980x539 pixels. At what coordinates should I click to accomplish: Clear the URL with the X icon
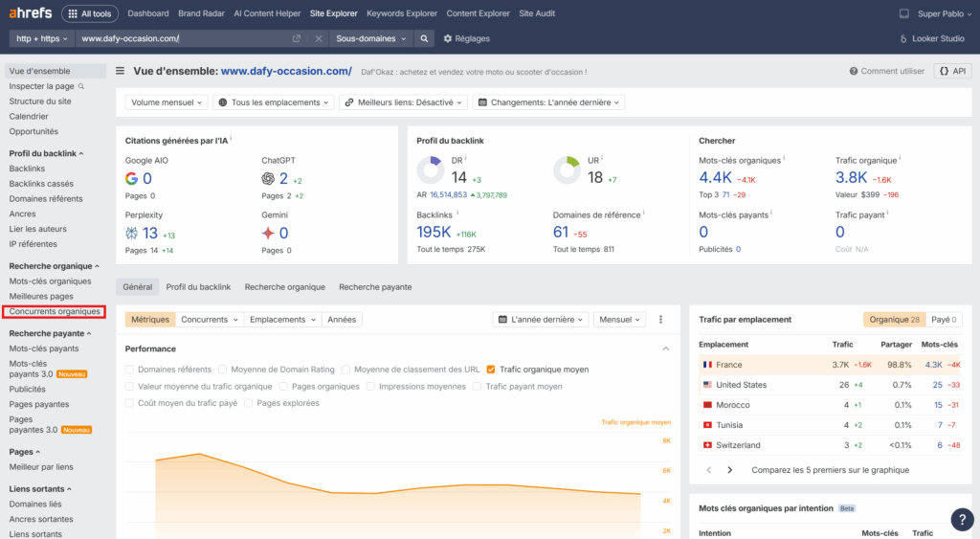click(x=318, y=38)
